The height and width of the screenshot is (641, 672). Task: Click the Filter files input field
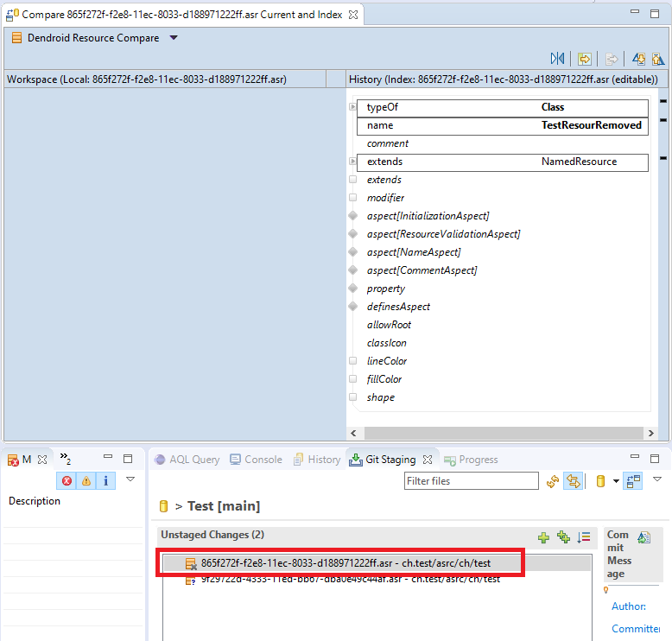[x=471, y=481]
